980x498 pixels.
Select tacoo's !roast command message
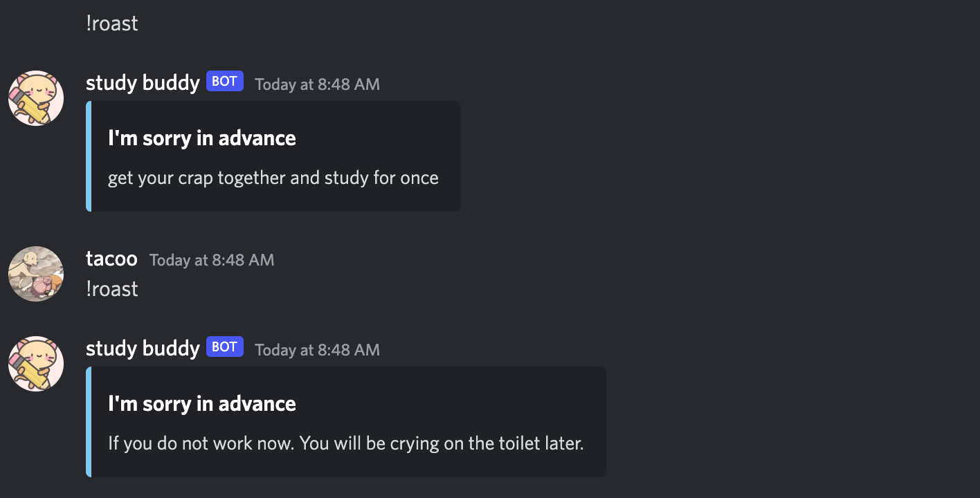coord(112,289)
